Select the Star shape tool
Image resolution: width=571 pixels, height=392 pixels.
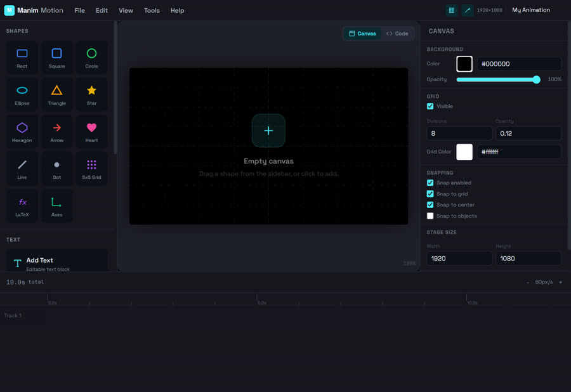pos(91,95)
